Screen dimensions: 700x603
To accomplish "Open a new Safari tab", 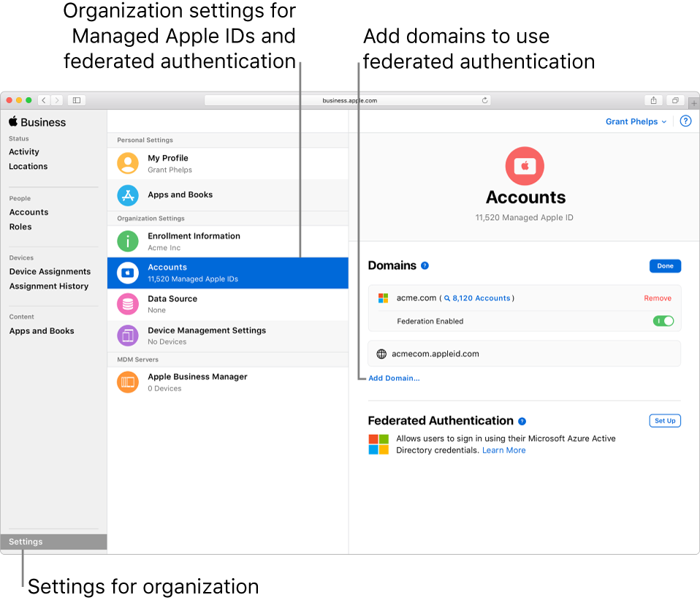I will point(693,103).
